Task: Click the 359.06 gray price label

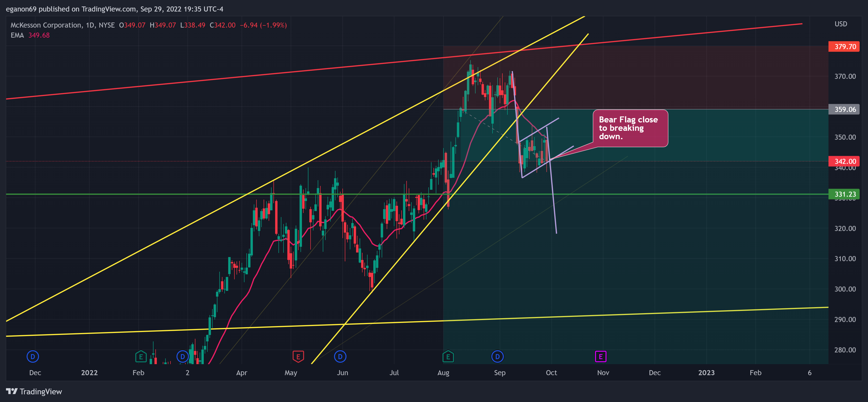Action: [x=844, y=109]
